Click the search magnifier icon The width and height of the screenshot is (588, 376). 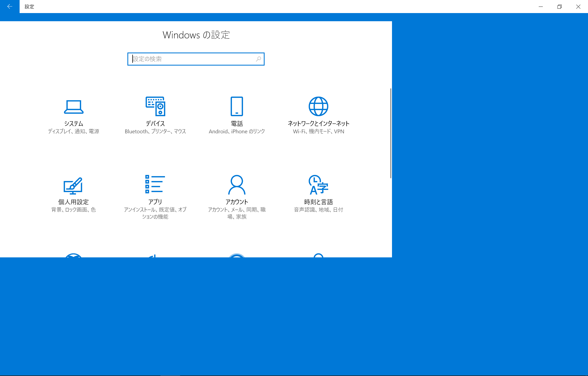click(259, 59)
